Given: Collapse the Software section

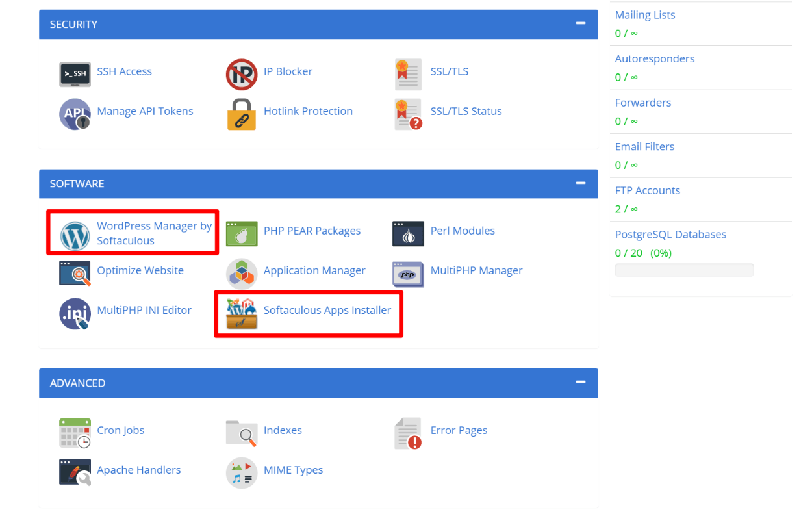Looking at the screenshot, I should [x=581, y=183].
